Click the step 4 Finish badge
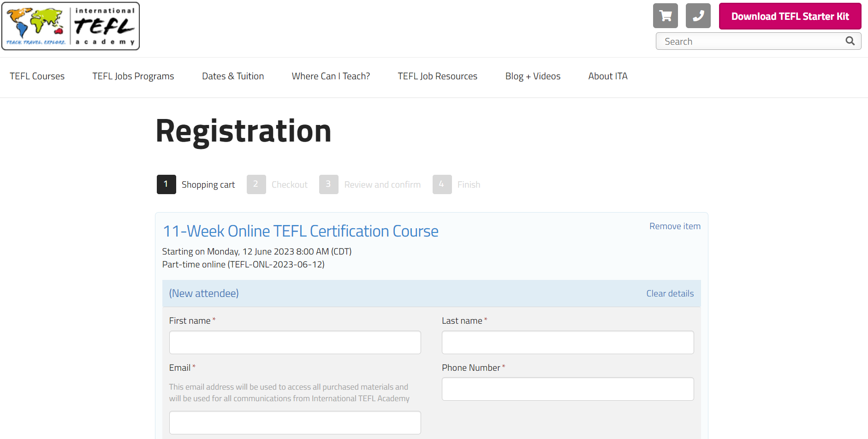The width and height of the screenshot is (868, 439). click(x=442, y=184)
